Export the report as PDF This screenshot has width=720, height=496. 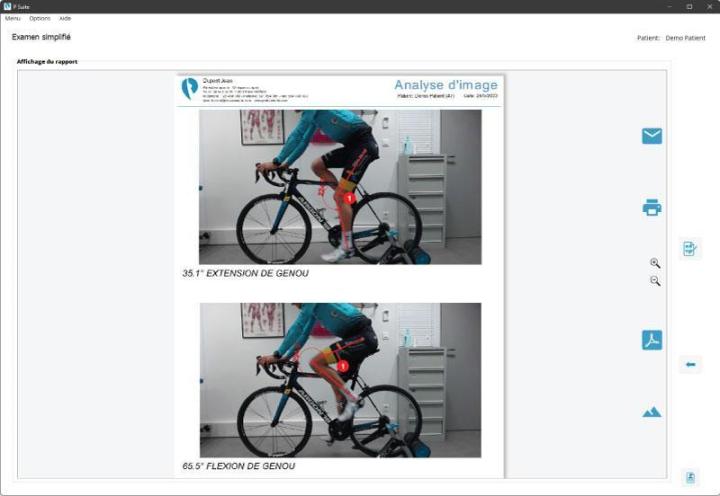pos(652,340)
